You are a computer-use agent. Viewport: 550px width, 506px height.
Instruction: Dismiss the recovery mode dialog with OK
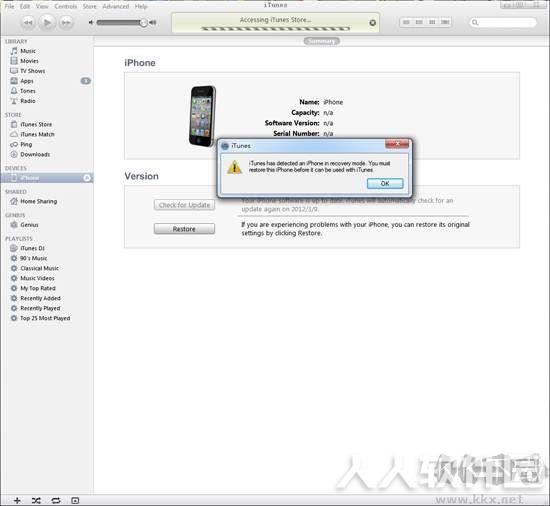(385, 183)
